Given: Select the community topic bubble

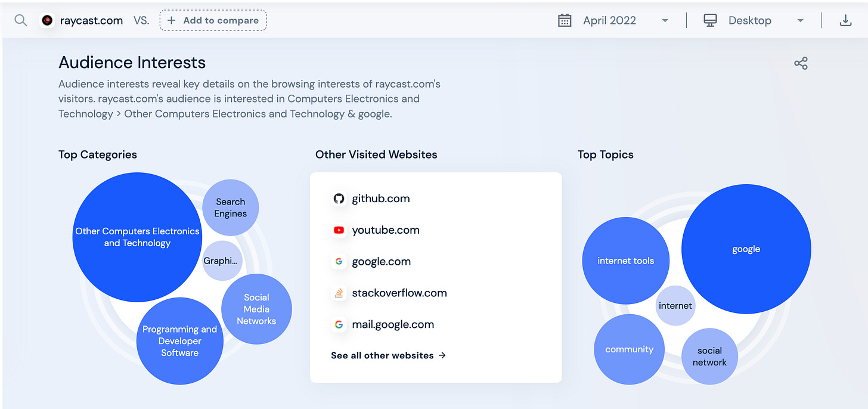Looking at the screenshot, I should [x=630, y=349].
